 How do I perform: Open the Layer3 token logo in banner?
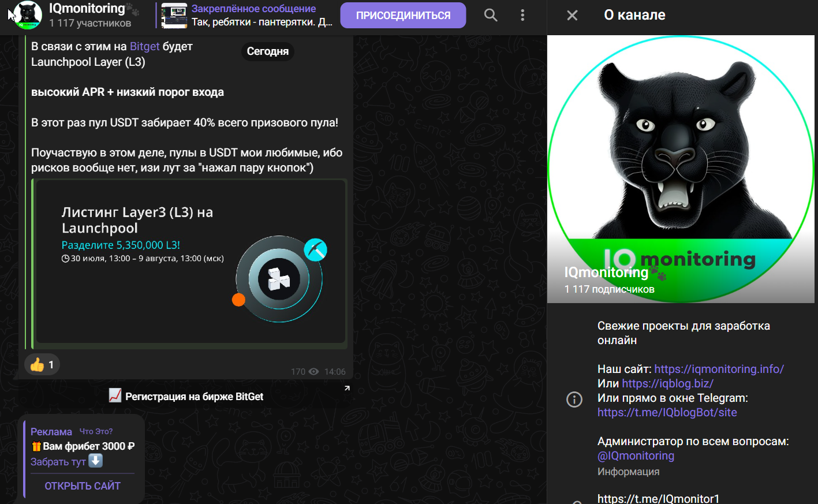click(279, 279)
